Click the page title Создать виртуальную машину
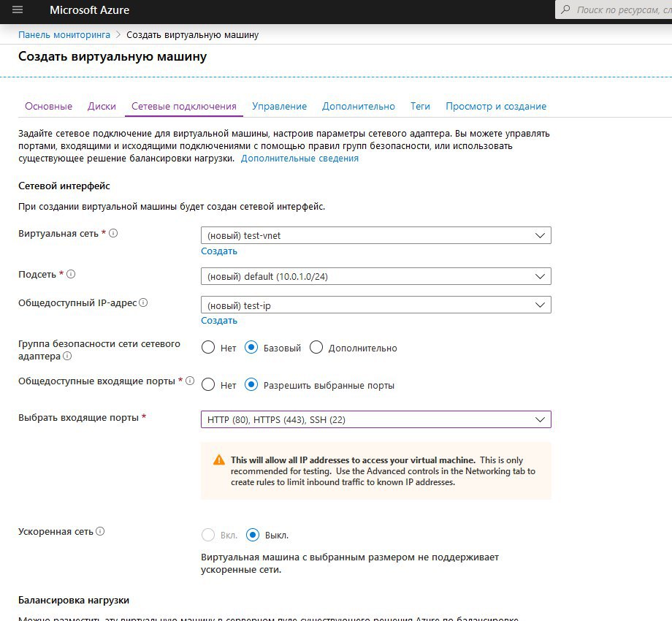The height and width of the screenshot is (621, 672). click(x=112, y=56)
